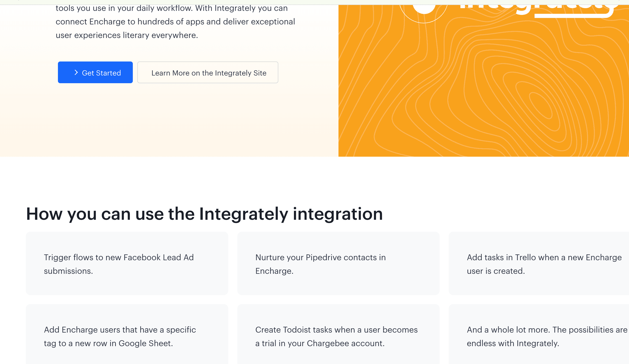Click the text 'user experiences literary everywhere'
Viewport: 629px width, 364px height.
(x=127, y=35)
